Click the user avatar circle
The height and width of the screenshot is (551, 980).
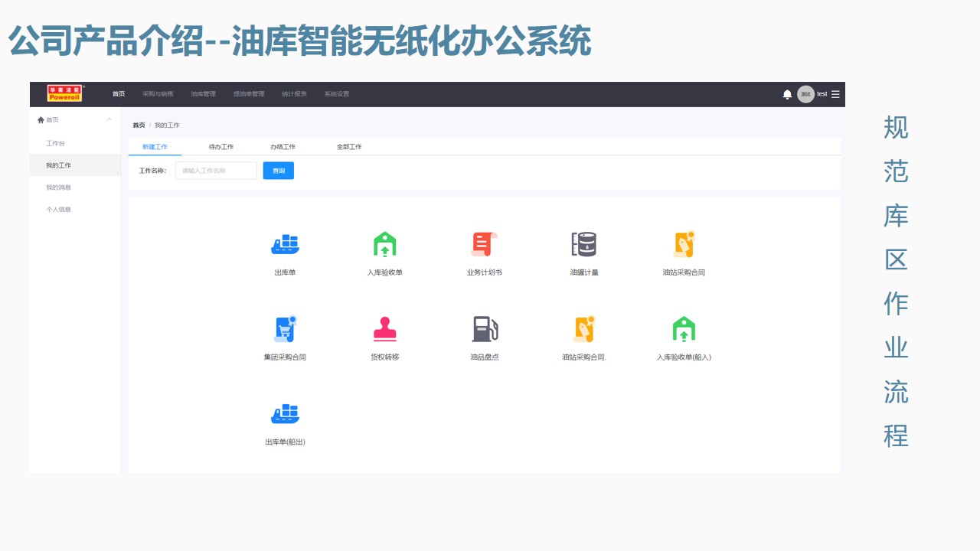coord(805,94)
